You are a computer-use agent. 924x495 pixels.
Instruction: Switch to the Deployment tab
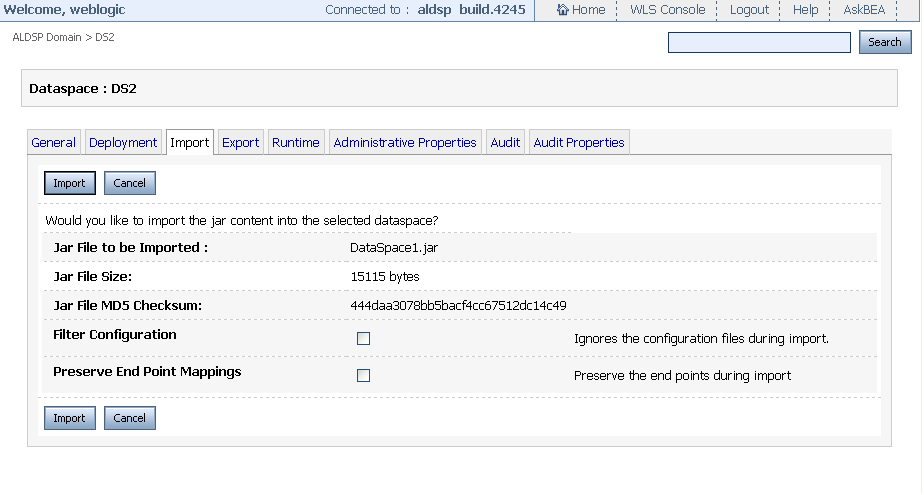click(123, 143)
